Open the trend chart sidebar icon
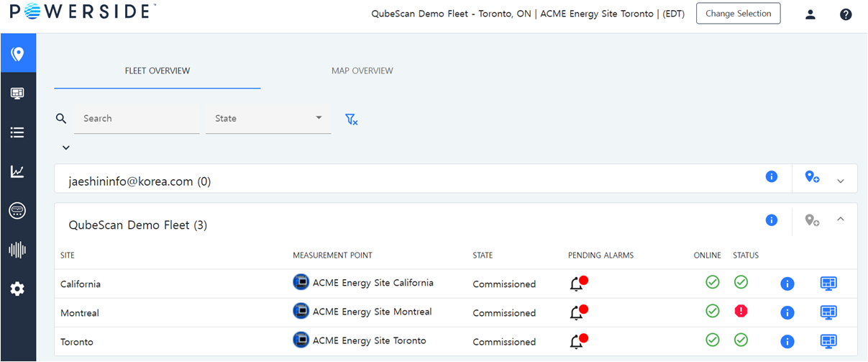868x362 pixels. point(17,171)
